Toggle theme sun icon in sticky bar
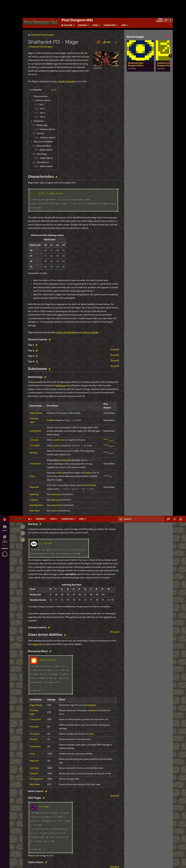This screenshot has height=868, width=186. pos(175,519)
